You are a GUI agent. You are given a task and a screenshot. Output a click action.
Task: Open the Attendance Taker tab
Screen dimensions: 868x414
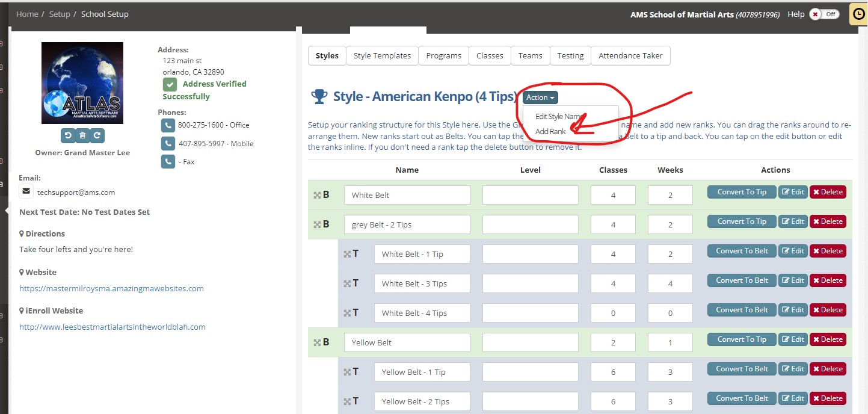coord(630,55)
